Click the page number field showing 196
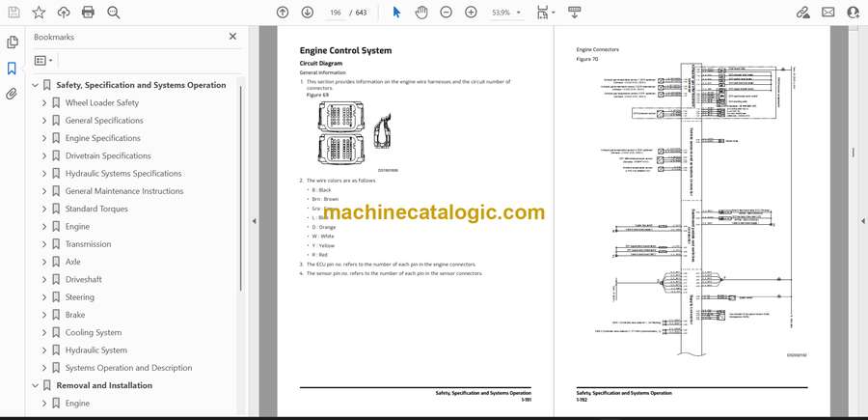This screenshot has height=420, width=868. click(x=335, y=13)
